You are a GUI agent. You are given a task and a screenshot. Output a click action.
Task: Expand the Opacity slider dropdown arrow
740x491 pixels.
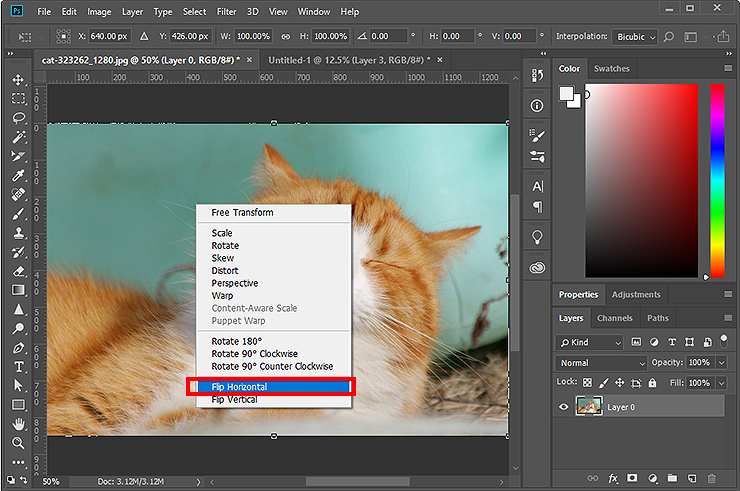coord(721,363)
